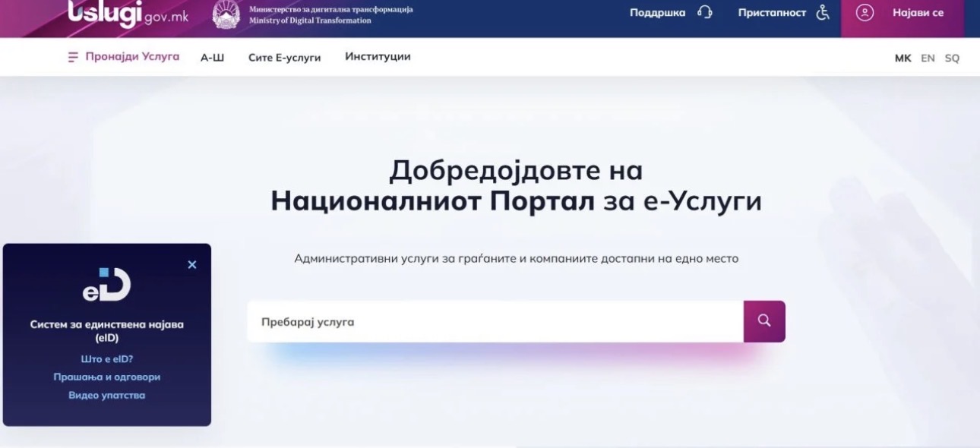980x448 pixels.
Task: Click the Ministry of Digital Transformation text
Action: point(310,21)
